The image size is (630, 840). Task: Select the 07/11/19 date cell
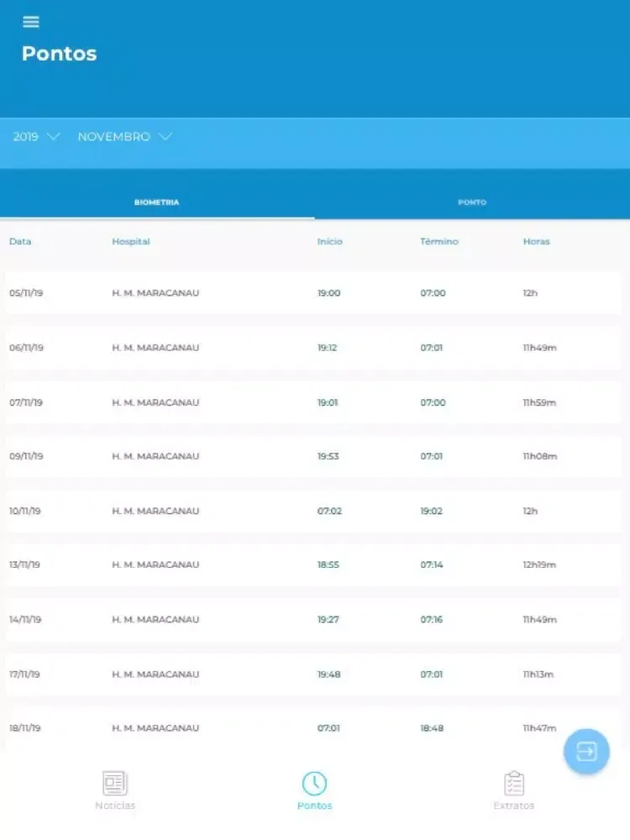pos(26,402)
